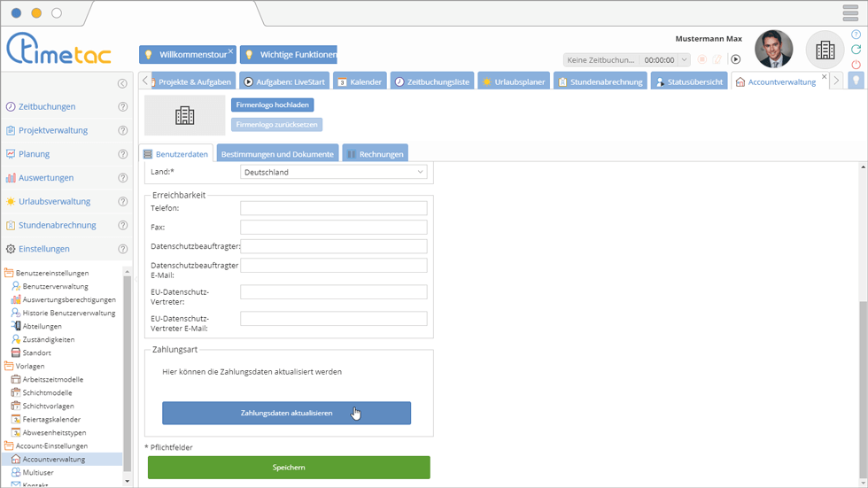Switch to Bestimmungen und Dokumente tab
The width and height of the screenshot is (868, 488).
277,154
